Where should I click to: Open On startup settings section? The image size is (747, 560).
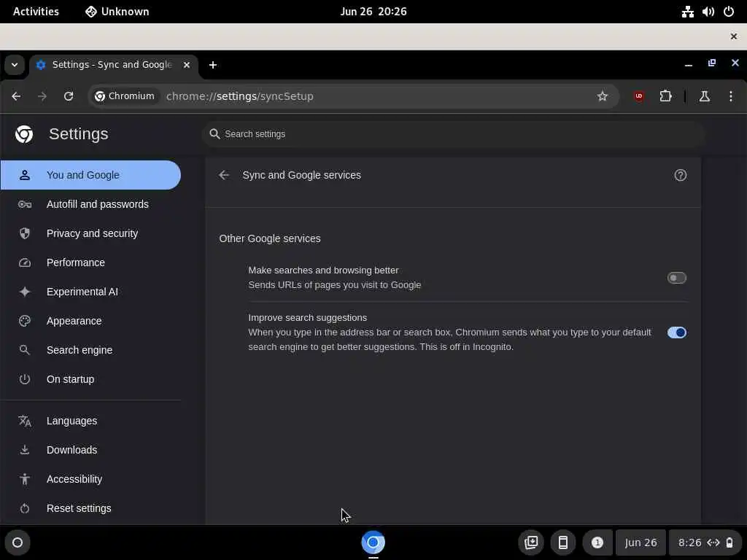pyautogui.click(x=90, y=379)
